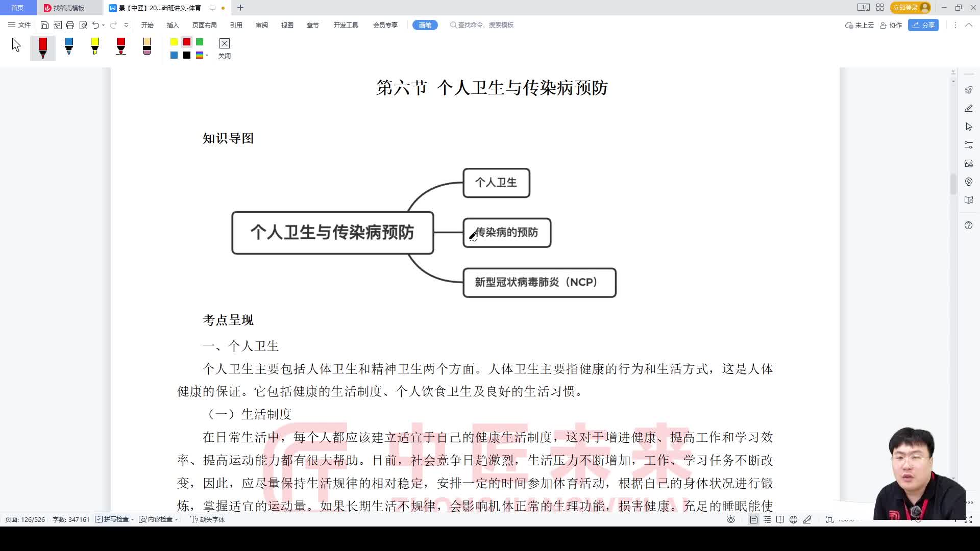Switch to the 插入 ribbon tab
This screenshot has height=551, width=980.
click(x=172, y=24)
